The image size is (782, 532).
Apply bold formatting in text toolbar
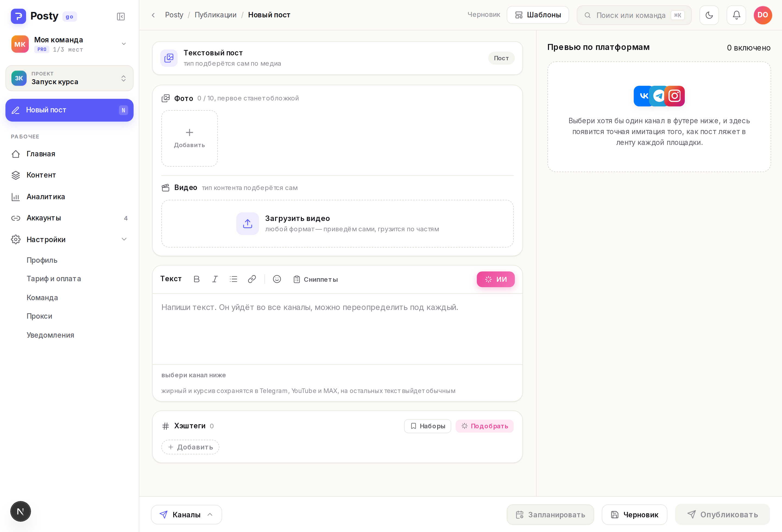(197, 279)
